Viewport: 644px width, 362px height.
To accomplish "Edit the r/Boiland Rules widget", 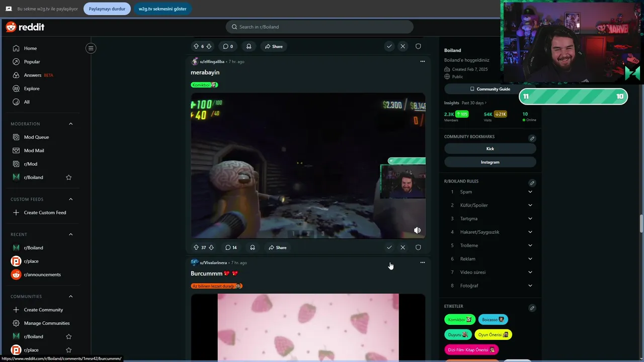I will click(x=532, y=183).
